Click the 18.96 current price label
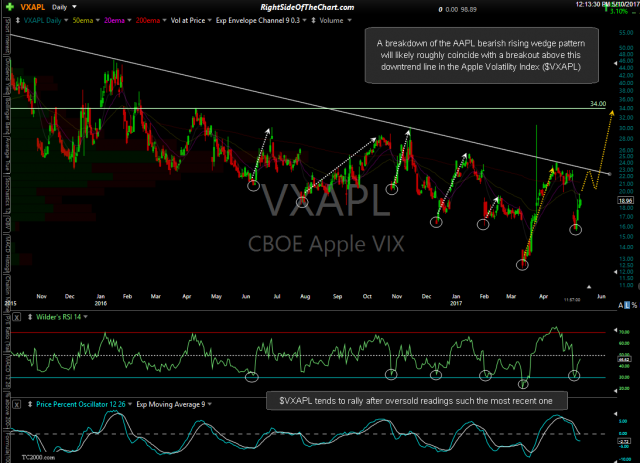 click(625, 200)
